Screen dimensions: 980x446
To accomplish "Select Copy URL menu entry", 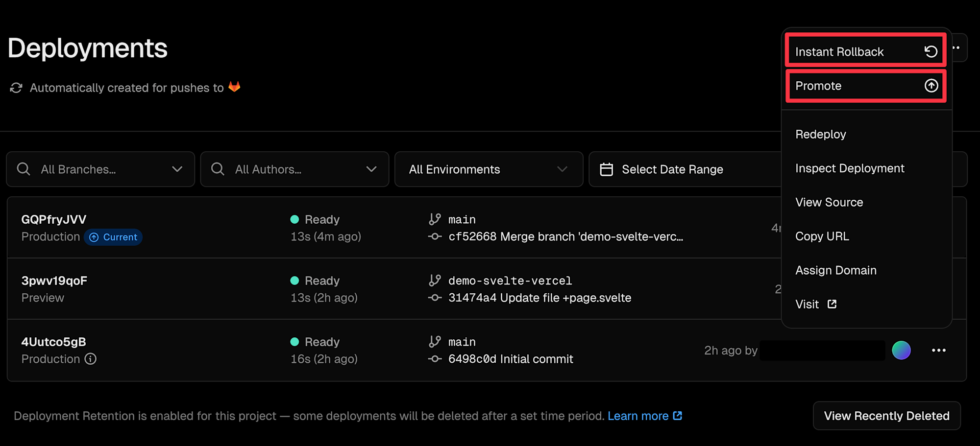I will point(822,236).
